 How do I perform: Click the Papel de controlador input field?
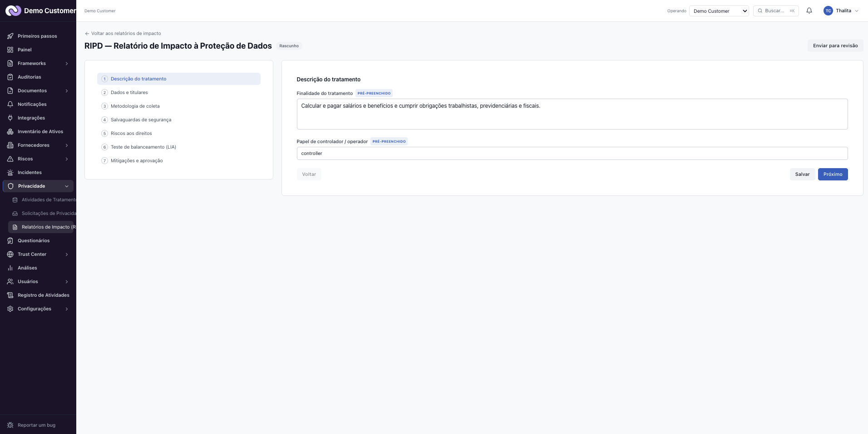(572, 153)
